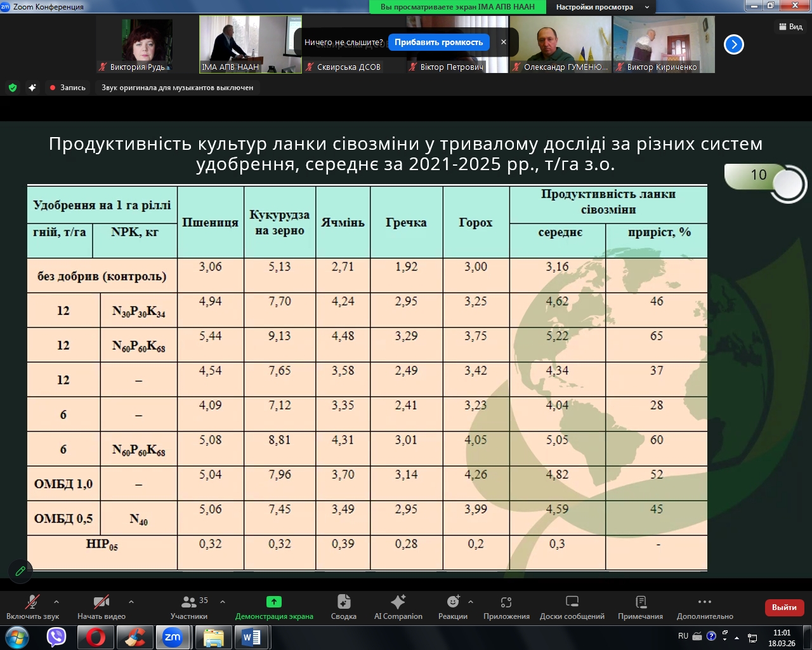Open the Reactions (Реакции) menu
The height and width of the screenshot is (650, 812).
(452, 607)
